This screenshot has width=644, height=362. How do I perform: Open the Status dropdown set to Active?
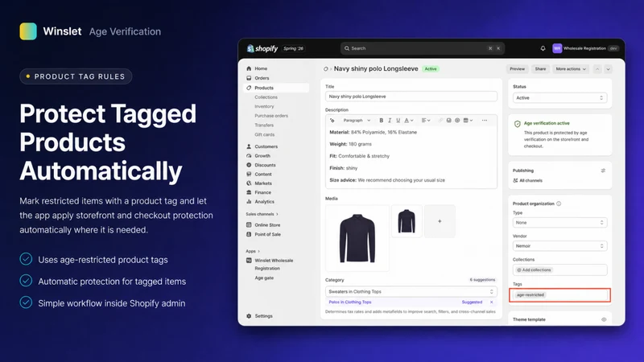559,97
